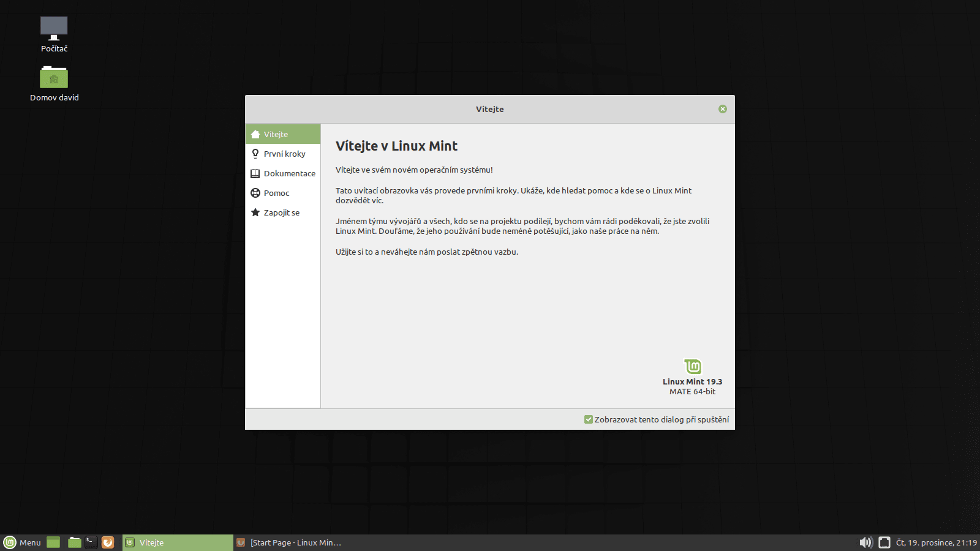This screenshot has width=980, height=551.
Task: Click the Linux Mint logo above version text
Action: pos(692,367)
